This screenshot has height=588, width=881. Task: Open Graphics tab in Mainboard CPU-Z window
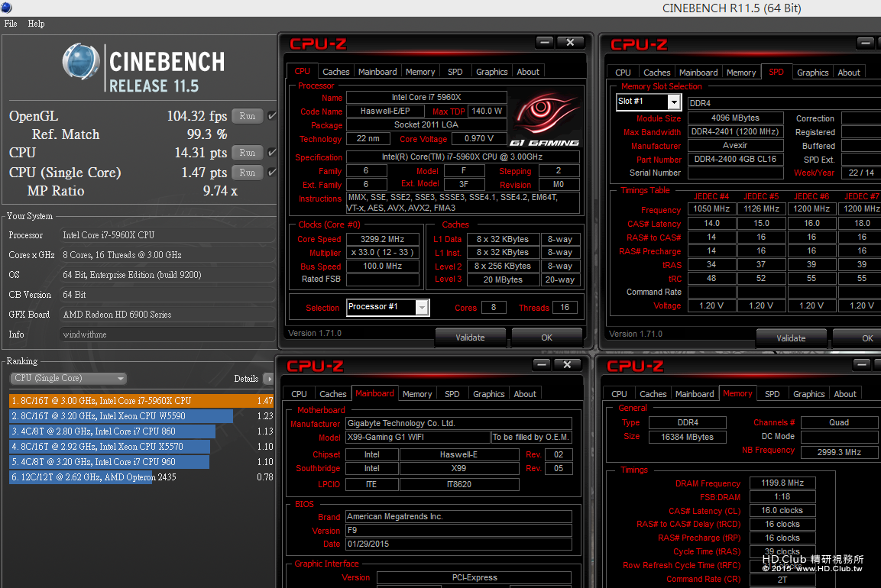click(x=489, y=394)
